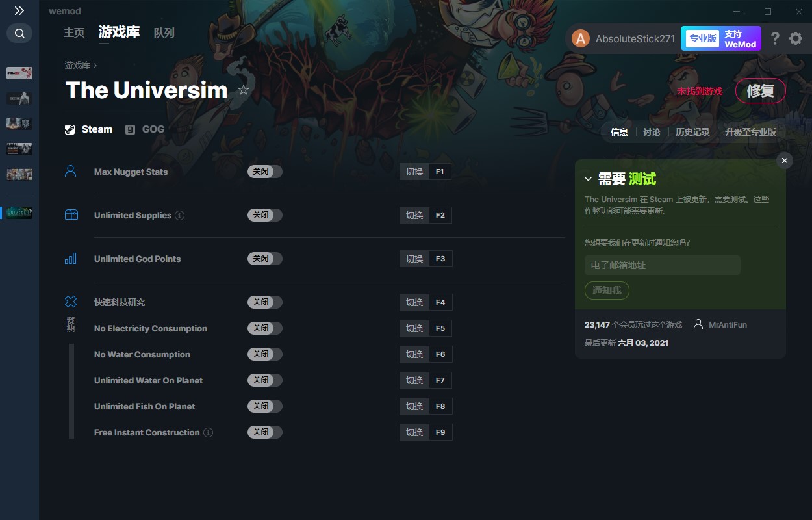
Task: Toggle Unlimited God Points switch
Action: point(265,259)
